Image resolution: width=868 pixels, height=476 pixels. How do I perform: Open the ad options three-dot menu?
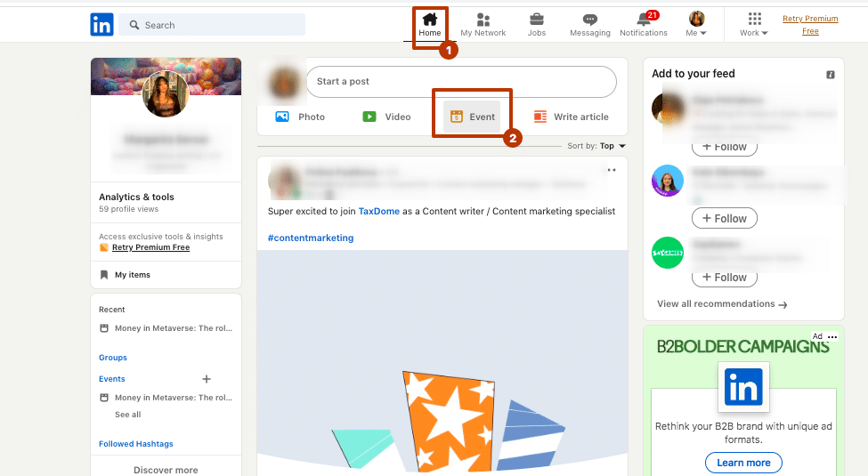coord(832,336)
